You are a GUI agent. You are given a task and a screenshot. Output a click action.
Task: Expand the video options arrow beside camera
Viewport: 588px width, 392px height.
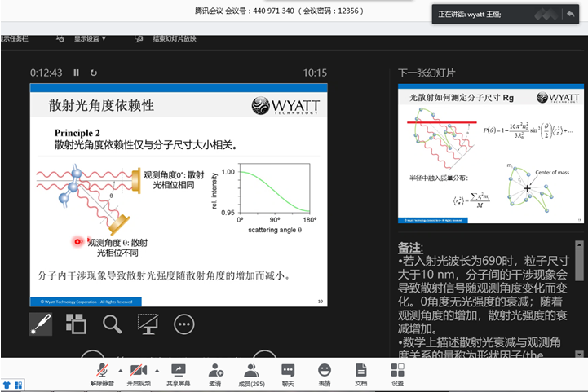tap(155, 370)
